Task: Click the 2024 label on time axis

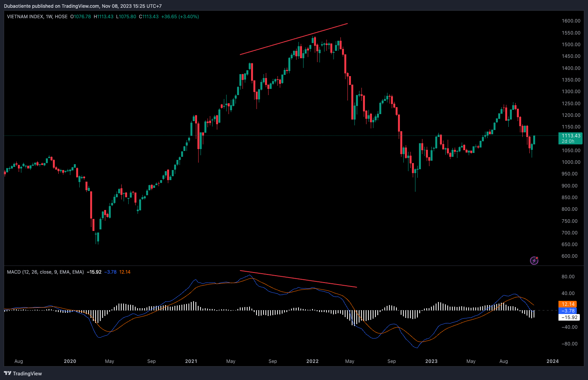Action: point(553,361)
